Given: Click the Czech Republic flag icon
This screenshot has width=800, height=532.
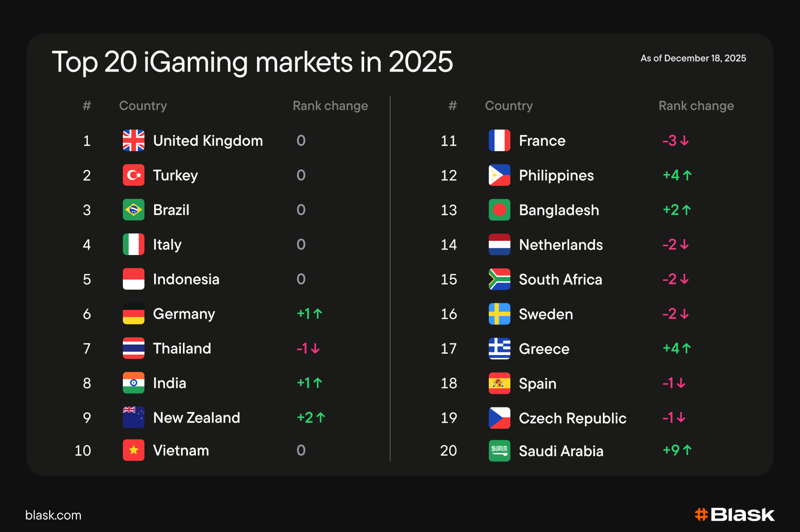Looking at the screenshot, I should 499,418.
